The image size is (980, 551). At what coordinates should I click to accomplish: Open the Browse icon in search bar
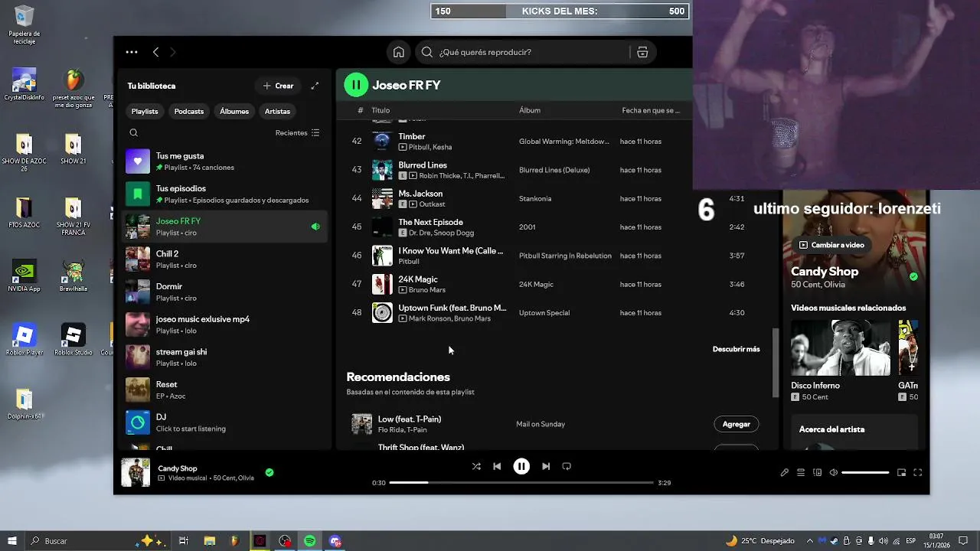(642, 52)
